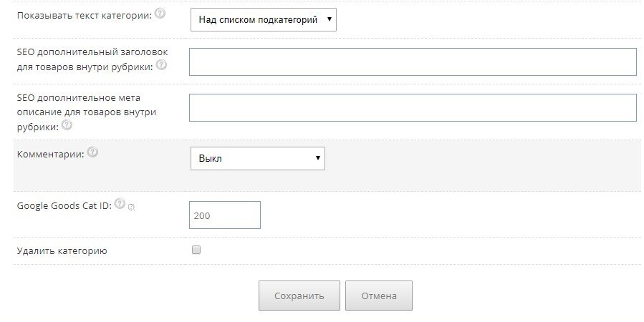The width and height of the screenshot is (644, 322).
Task: Click the "Комментарии:" label text
Action: 50,153
